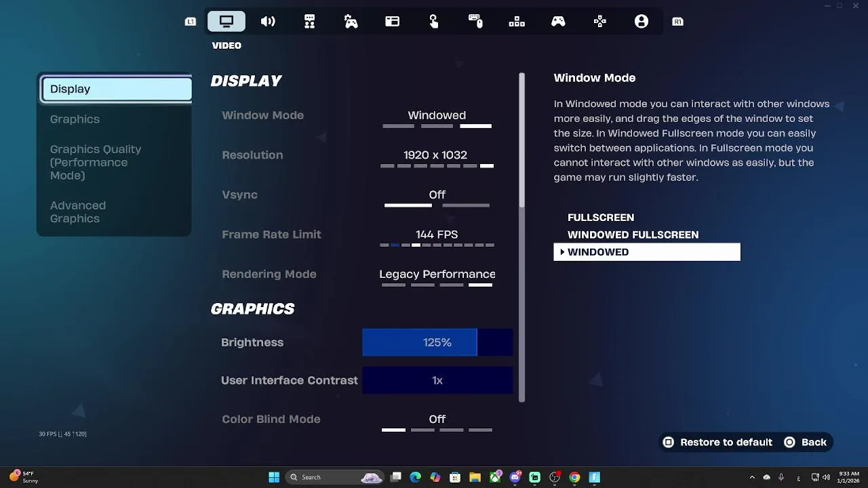Launch Microsoft Edge from the taskbar
868x488 pixels.
click(x=416, y=477)
